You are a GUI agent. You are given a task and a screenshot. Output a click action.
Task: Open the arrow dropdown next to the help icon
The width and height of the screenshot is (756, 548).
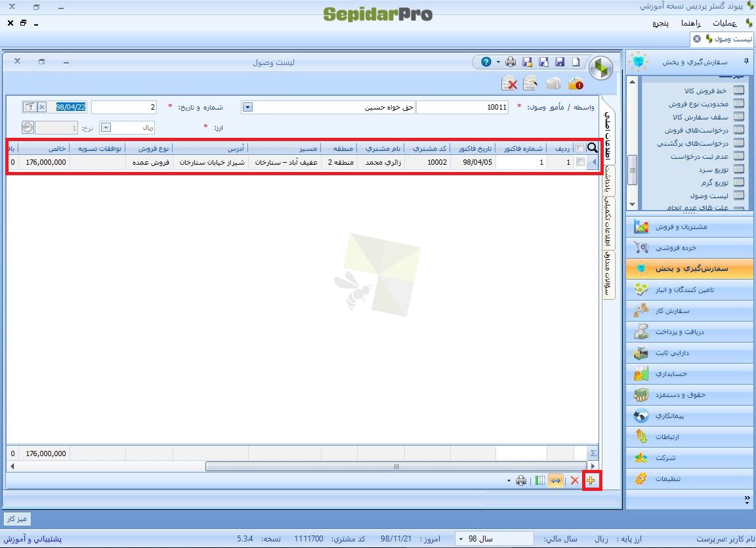tap(498, 62)
